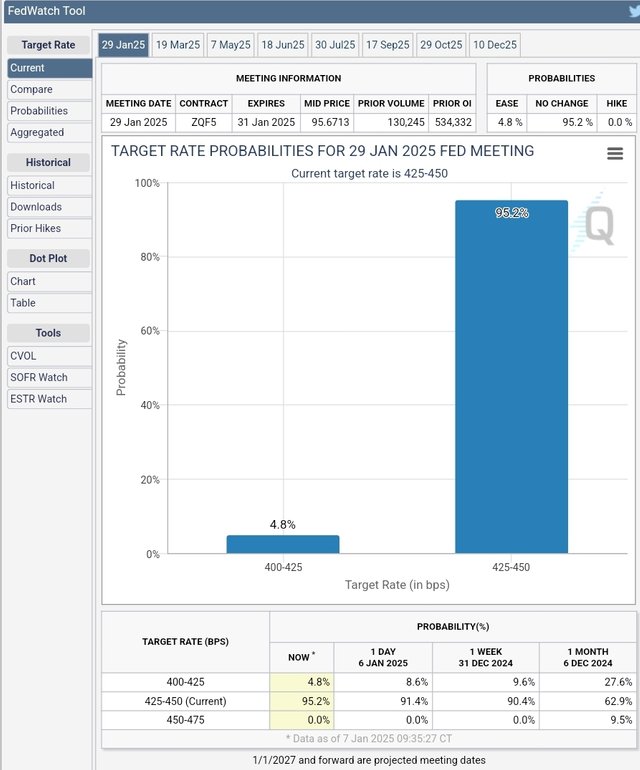Image resolution: width=640 pixels, height=770 pixels.
Task: Open Prior Hikes in the sidebar
Action: tap(50, 228)
